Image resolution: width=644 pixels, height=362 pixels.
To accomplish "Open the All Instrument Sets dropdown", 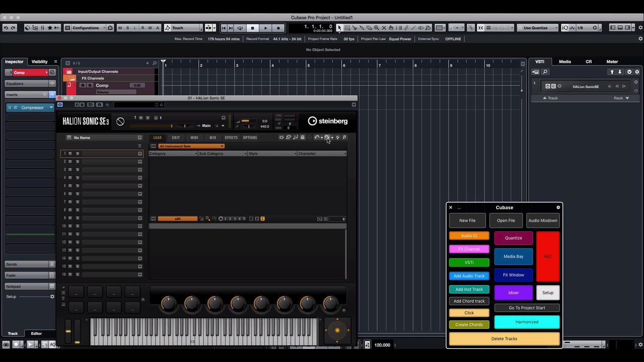I will 191,146.
